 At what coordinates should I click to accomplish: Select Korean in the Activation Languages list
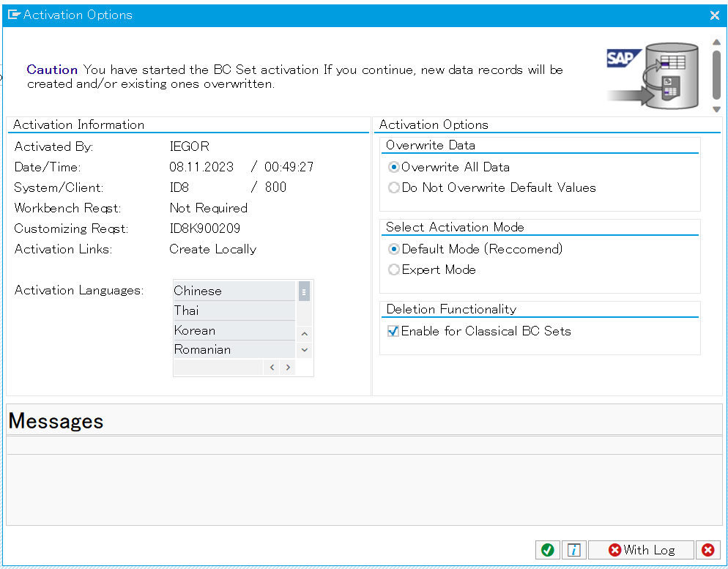(x=234, y=330)
